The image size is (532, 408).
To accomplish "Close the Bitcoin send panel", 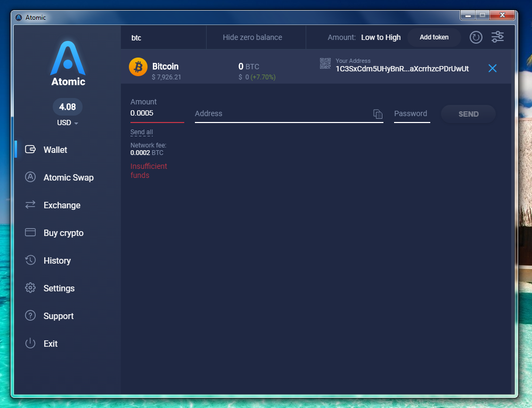I will pos(492,68).
